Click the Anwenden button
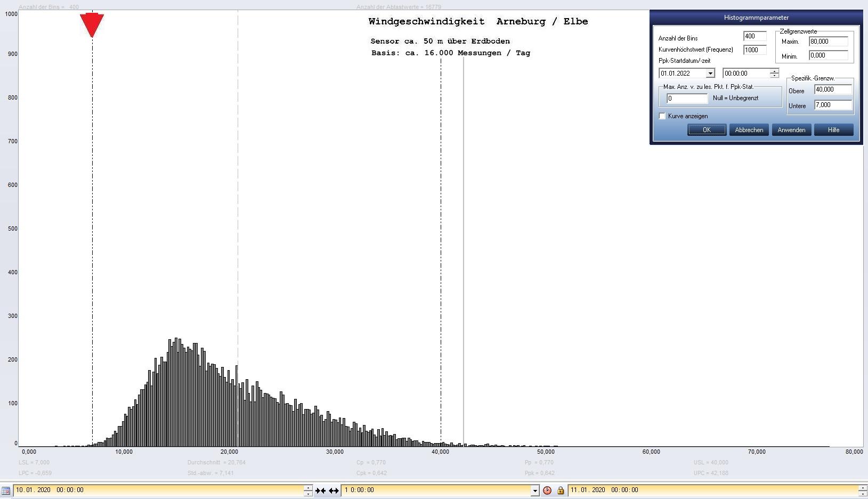This screenshot has width=868, height=499. (791, 130)
